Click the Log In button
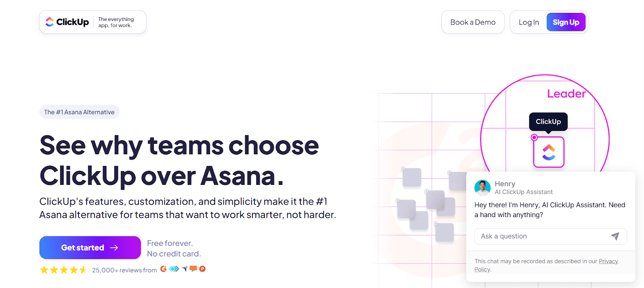The width and height of the screenshot is (644, 288). [x=528, y=22]
